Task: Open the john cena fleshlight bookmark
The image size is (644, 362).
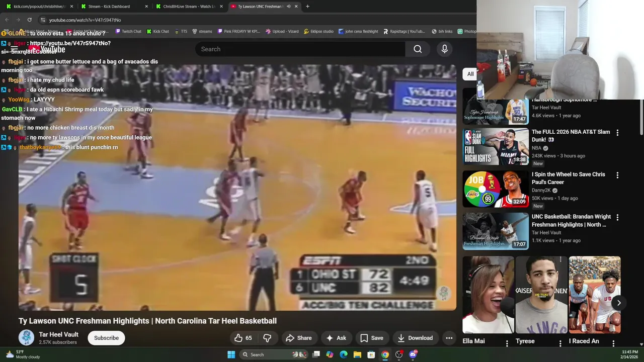Action: click(x=358, y=31)
